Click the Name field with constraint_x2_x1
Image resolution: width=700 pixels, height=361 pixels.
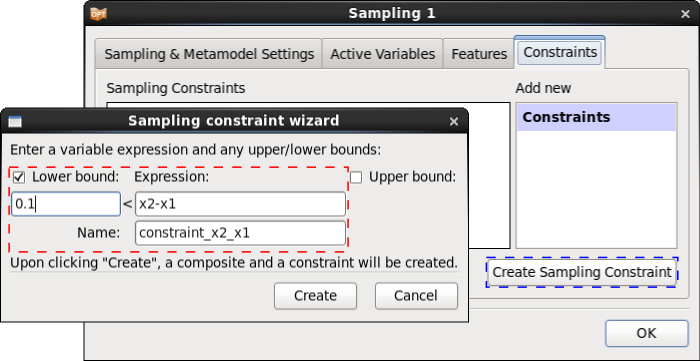pos(240,233)
